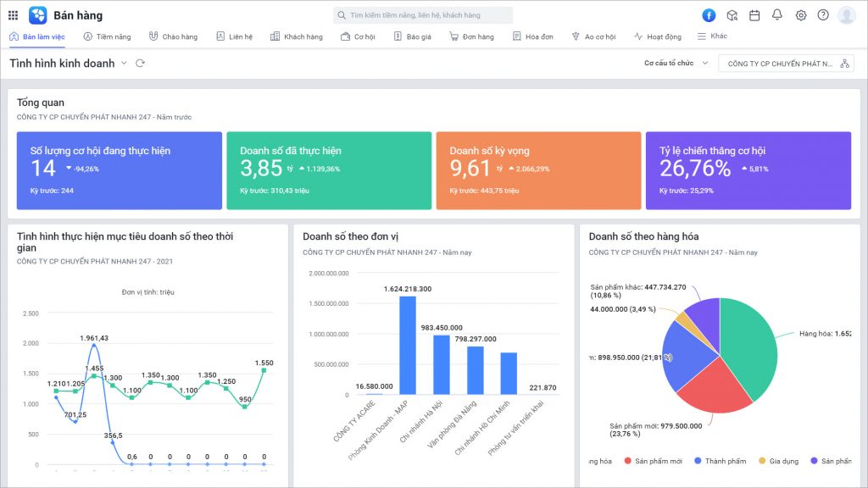
Task: Open the help question mark icon
Action: (823, 15)
